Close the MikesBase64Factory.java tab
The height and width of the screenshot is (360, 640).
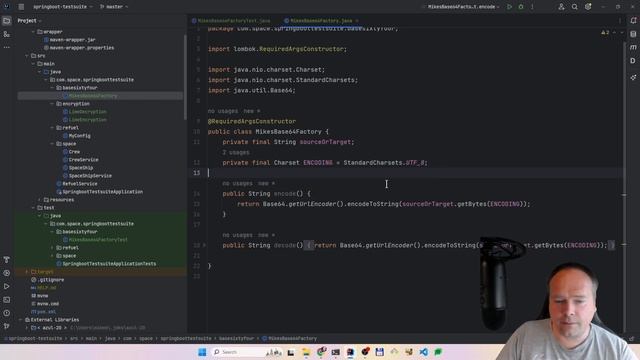coord(357,20)
